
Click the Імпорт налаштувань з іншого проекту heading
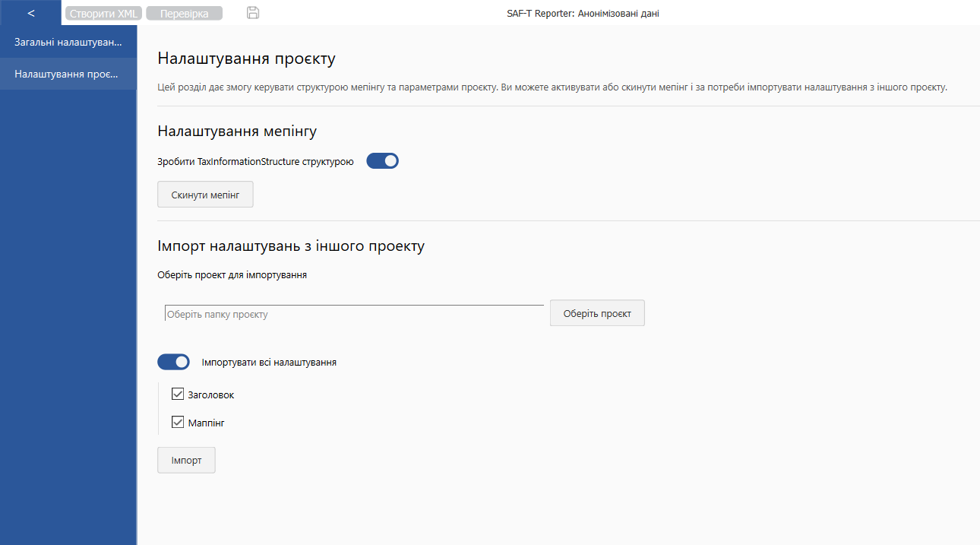tap(291, 246)
